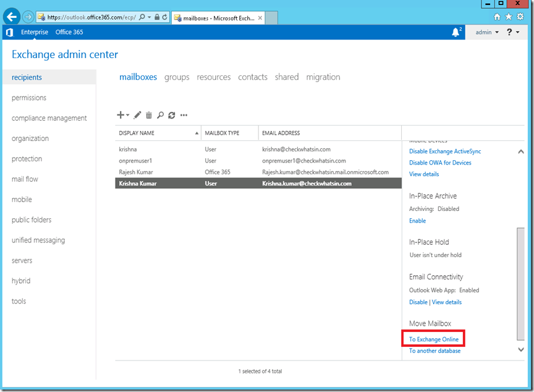Click the edit pencil icon
This screenshot has height=392, width=534.
pos(137,115)
